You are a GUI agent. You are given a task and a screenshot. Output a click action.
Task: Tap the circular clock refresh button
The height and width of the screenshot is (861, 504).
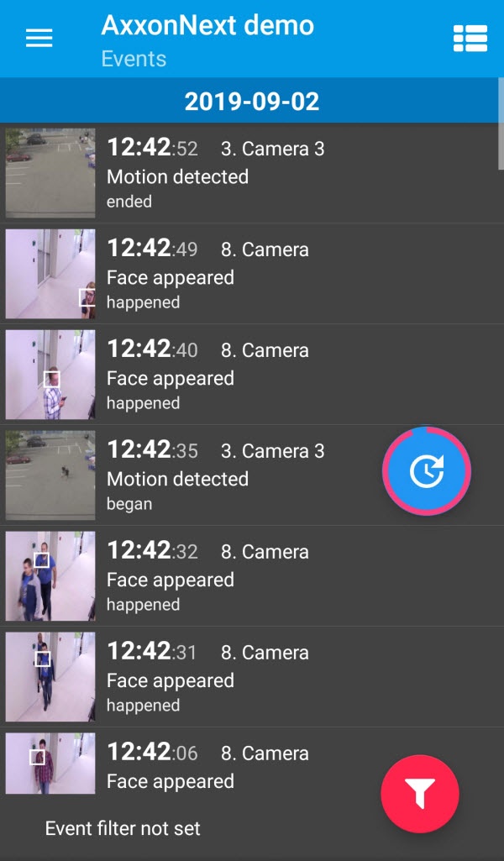[427, 471]
